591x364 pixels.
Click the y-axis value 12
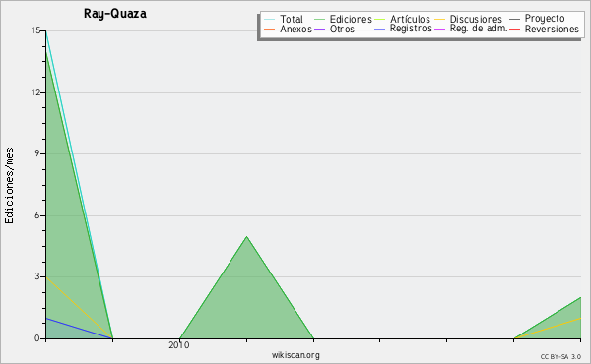[35, 92]
